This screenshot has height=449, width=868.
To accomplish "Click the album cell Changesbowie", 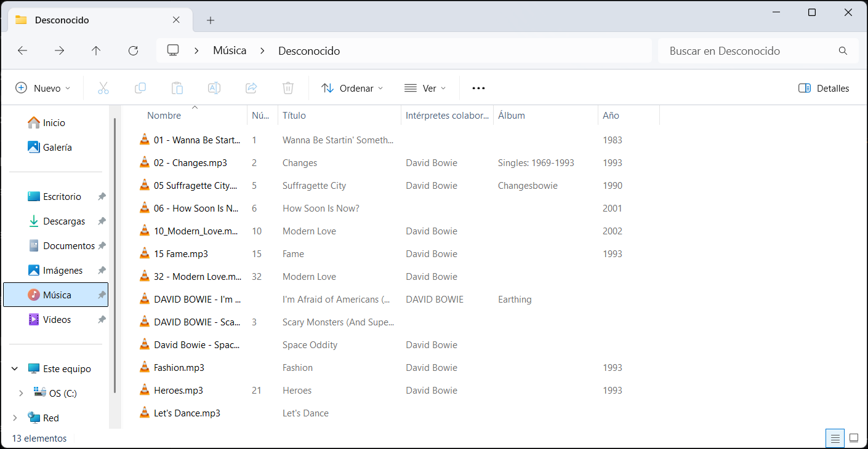I will (x=528, y=186).
